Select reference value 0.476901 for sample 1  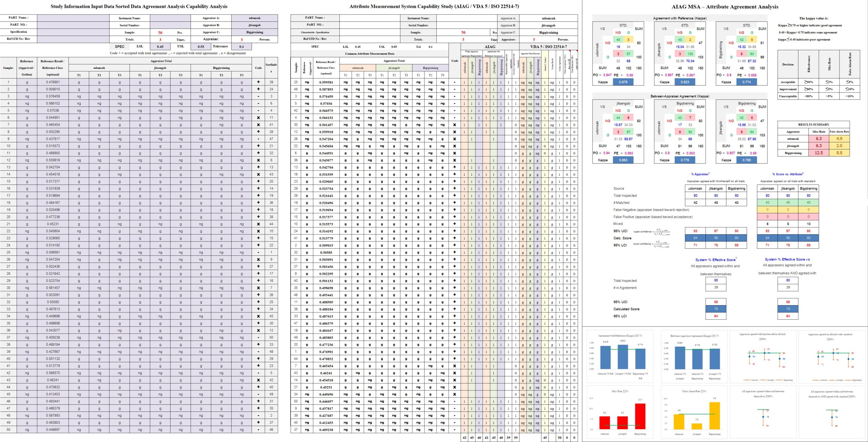click(x=53, y=82)
